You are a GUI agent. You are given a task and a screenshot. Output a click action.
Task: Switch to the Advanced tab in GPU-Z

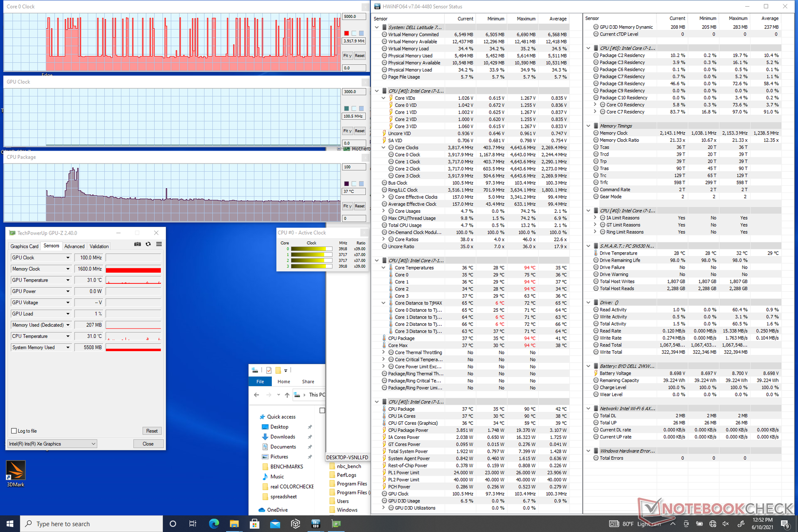coord(74,246)
